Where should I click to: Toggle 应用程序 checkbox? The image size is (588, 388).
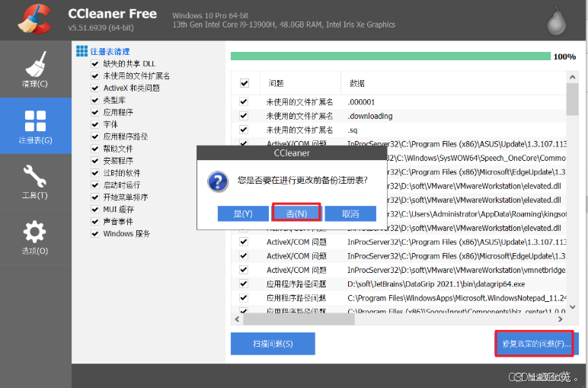click(95, 112)
